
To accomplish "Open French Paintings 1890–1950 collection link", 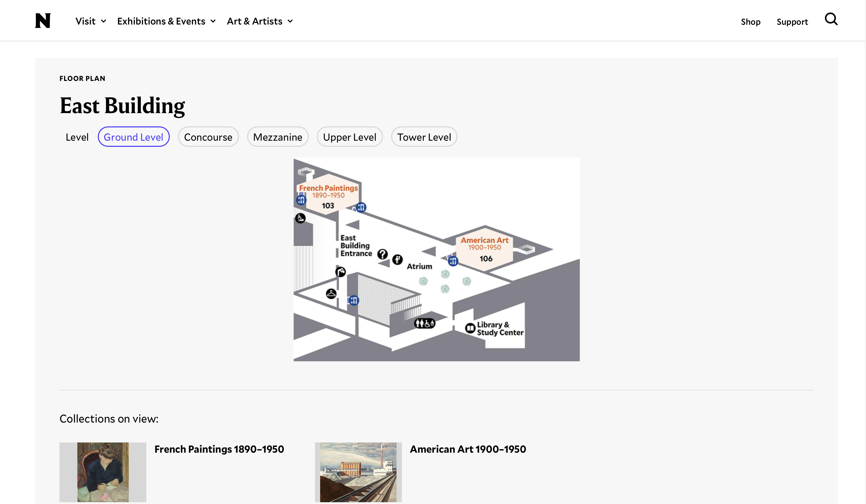I will [x=219, y=449].
